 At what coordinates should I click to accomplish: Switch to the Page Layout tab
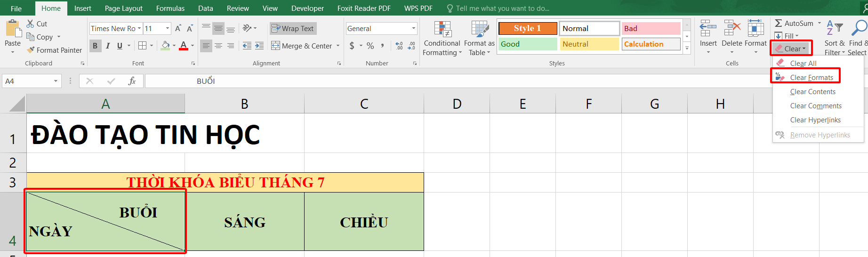click(x=123, y=8)
